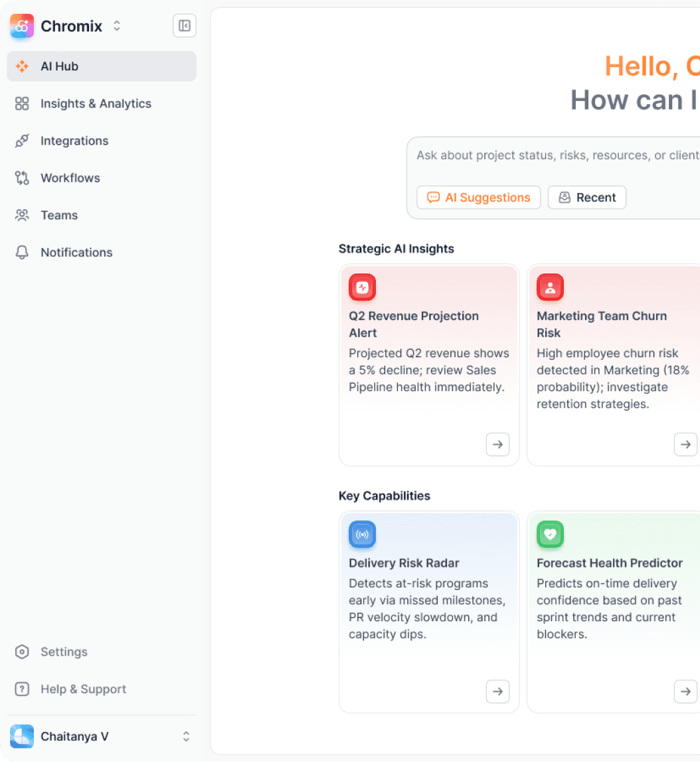The height and width of the screenshot is (762, 700).
Task: Open AI Suggestions
Action: coord(478,197)
